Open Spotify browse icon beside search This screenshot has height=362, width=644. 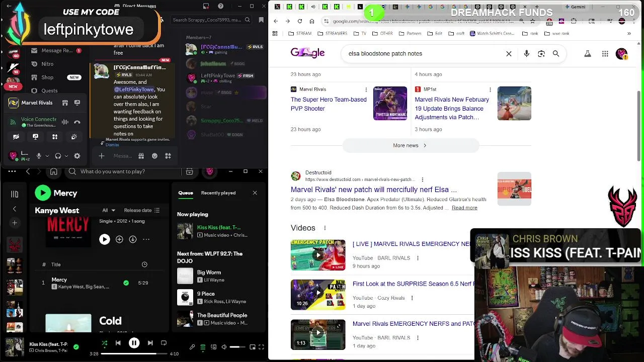[189, 171]
